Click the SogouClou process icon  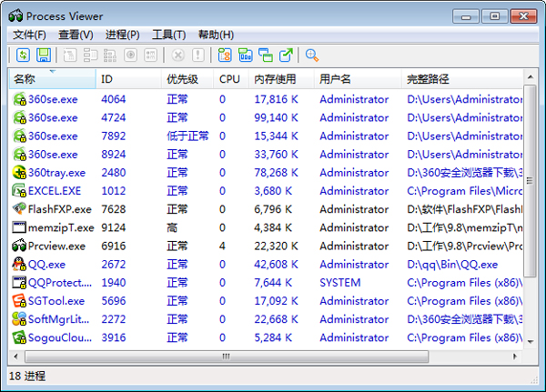(x=19, y=337)
